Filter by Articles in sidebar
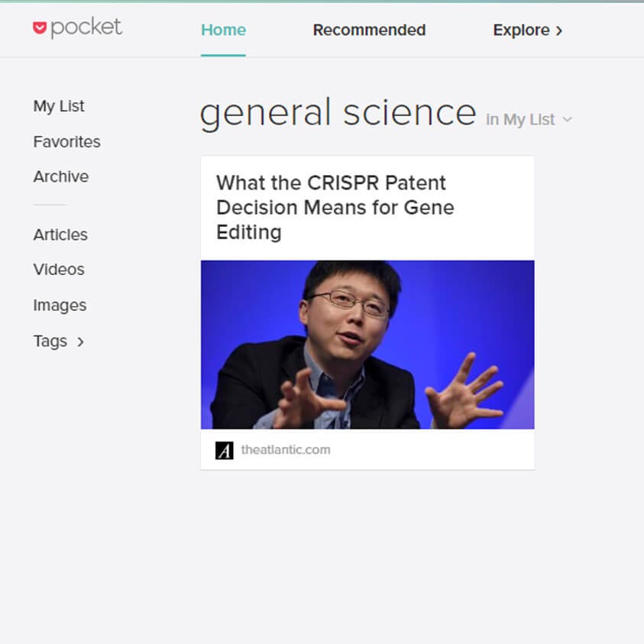644x644 pixels. tap(60, 235)
